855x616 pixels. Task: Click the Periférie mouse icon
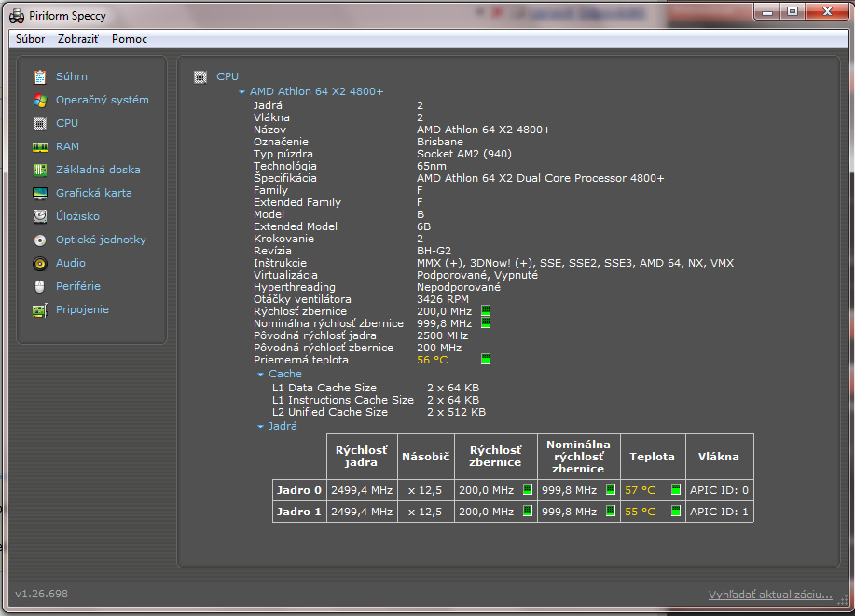coord(40,286)
